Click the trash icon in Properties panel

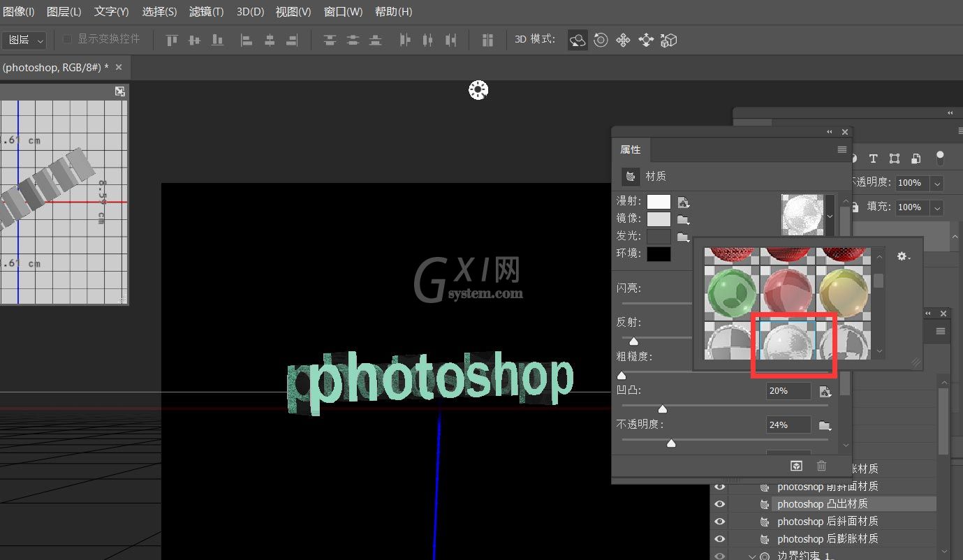(821, 466)
